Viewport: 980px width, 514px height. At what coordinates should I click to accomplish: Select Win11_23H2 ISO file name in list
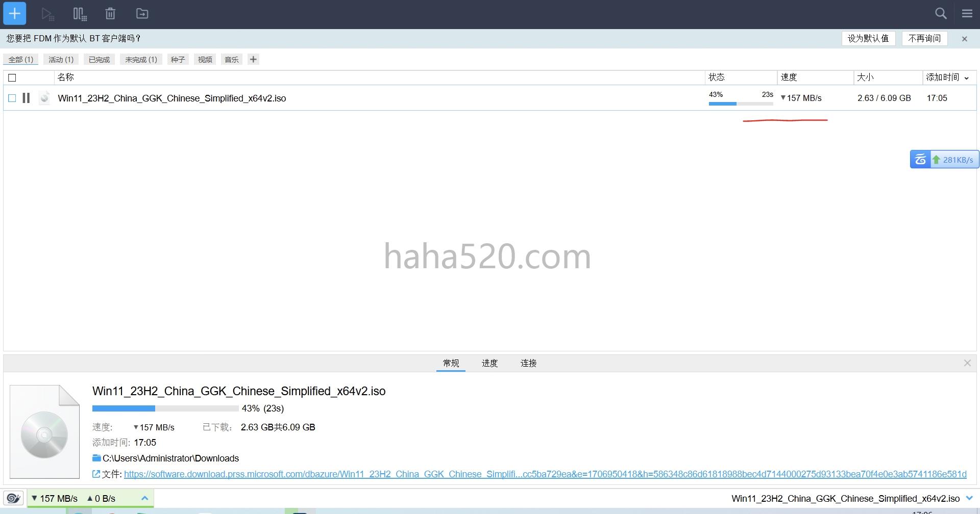point(171,98)
